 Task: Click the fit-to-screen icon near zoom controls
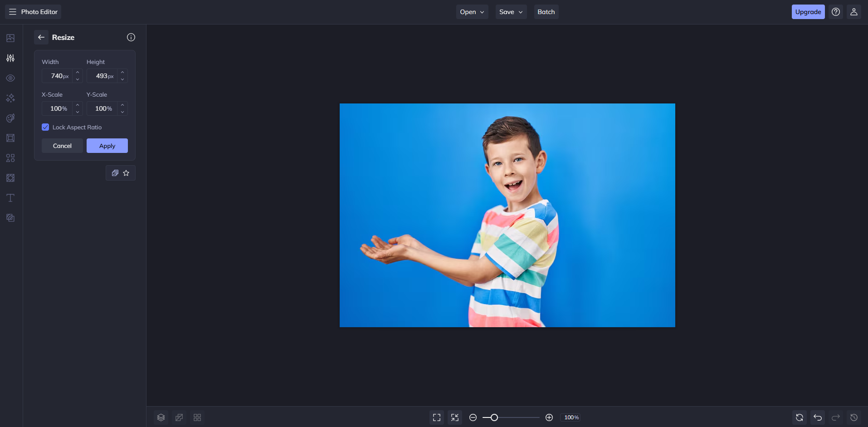455,417
